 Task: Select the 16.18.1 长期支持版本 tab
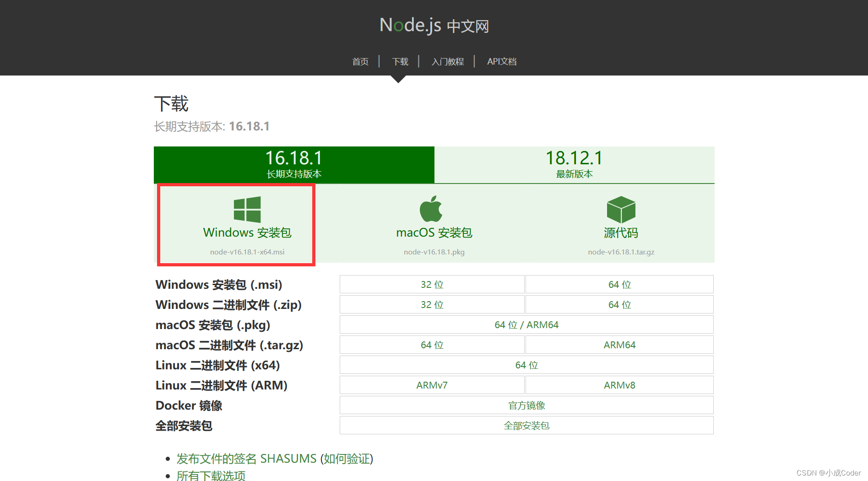click(294, 165)
